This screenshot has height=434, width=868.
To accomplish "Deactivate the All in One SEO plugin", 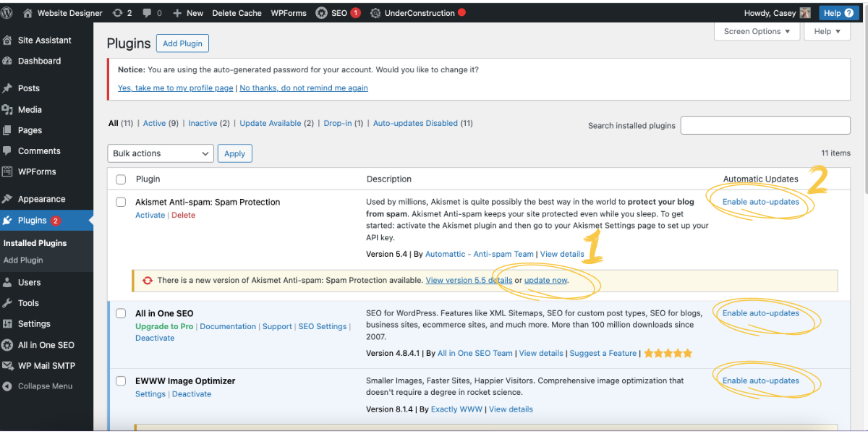I will (155, 339).
